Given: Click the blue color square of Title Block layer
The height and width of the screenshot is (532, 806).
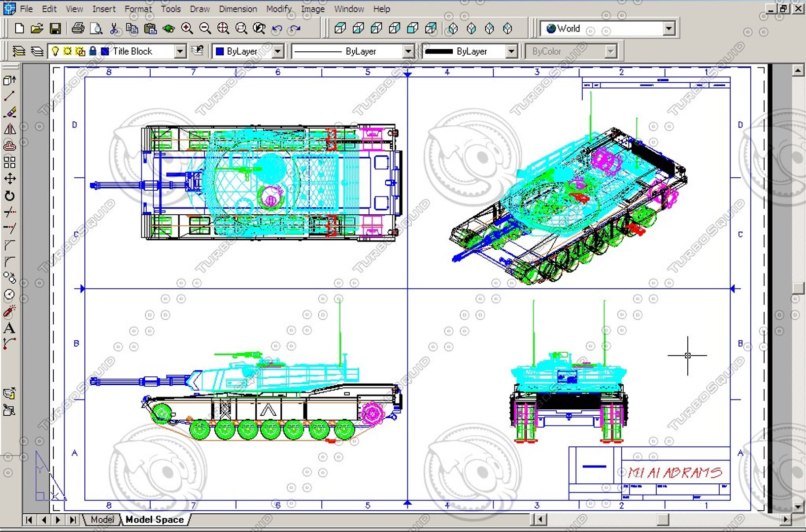Looking at the screenshot, I should tap(105, 51).
